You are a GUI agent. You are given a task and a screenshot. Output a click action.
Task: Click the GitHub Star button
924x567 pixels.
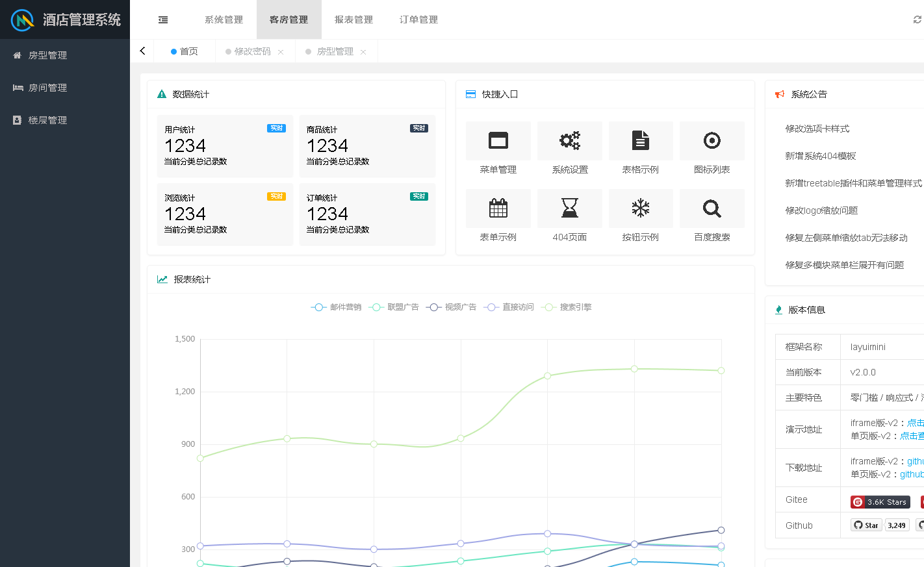point(866,525)
